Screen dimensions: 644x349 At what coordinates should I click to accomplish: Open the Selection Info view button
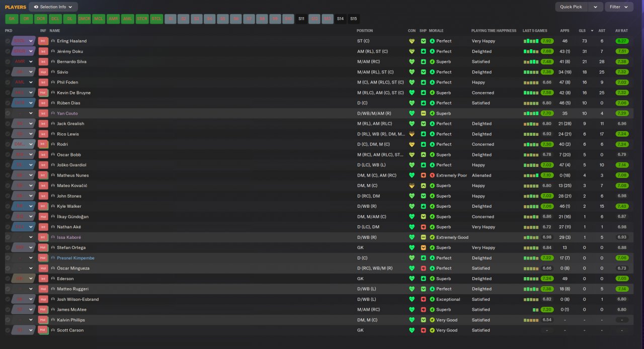point(53,7)
